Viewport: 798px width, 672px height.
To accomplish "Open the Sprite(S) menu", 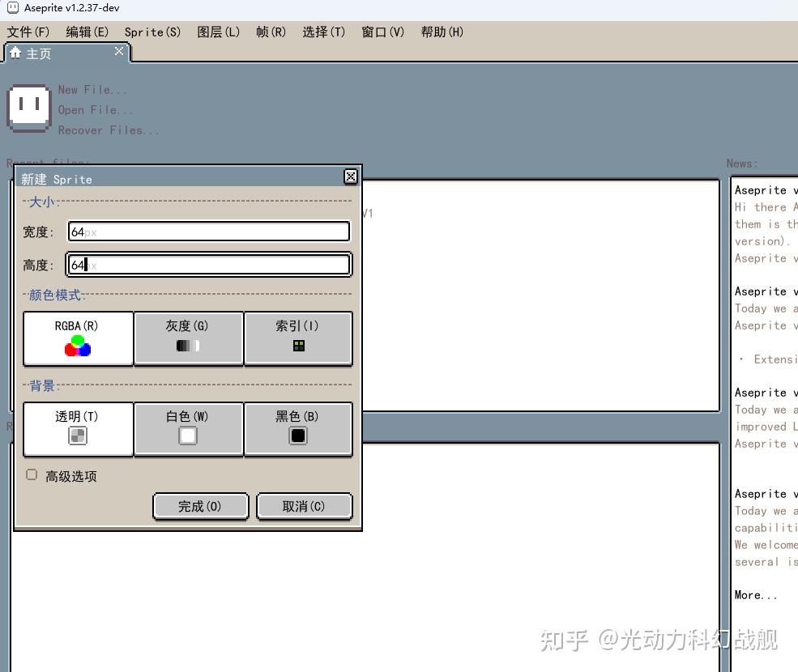I will (x=151, y=32).
